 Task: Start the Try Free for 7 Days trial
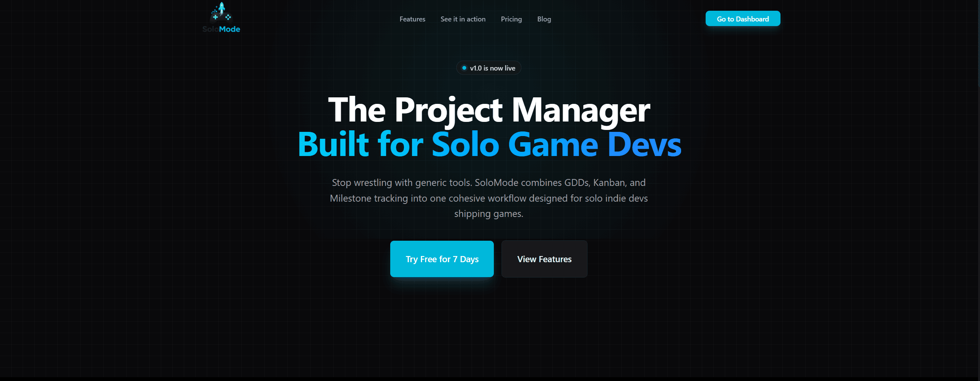(x=442, y=259)
